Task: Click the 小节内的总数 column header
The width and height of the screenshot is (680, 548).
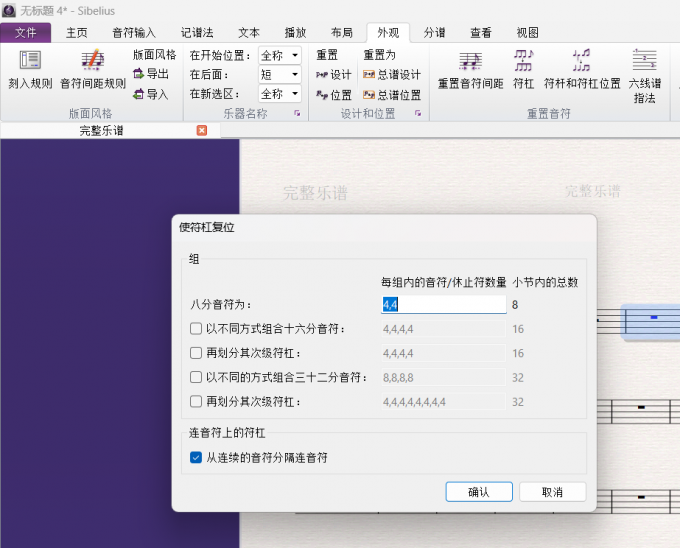Action: tap(545, 283)
